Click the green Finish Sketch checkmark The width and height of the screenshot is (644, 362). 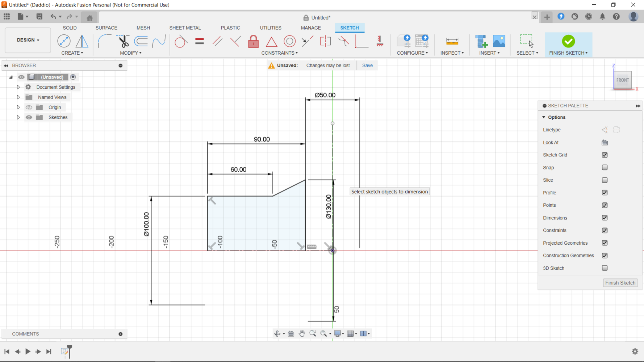(568, 41)
